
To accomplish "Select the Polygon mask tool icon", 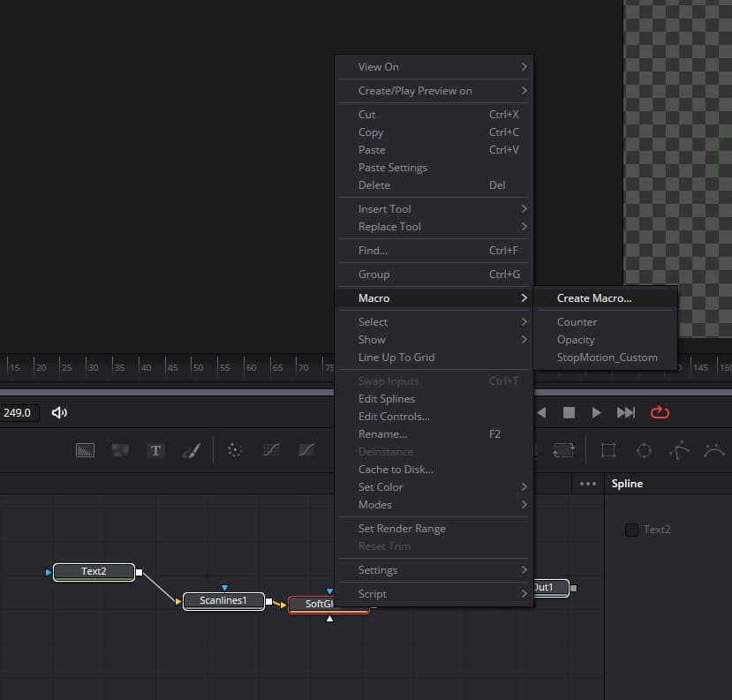I will 679,450.
